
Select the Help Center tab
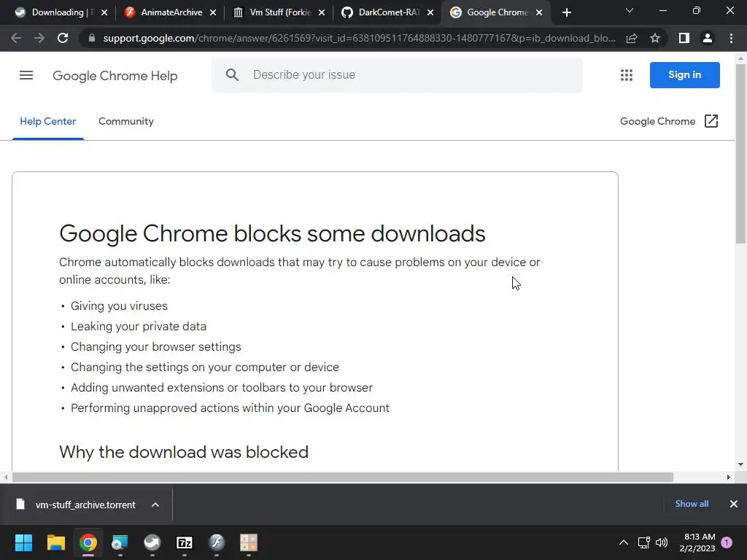47,122
